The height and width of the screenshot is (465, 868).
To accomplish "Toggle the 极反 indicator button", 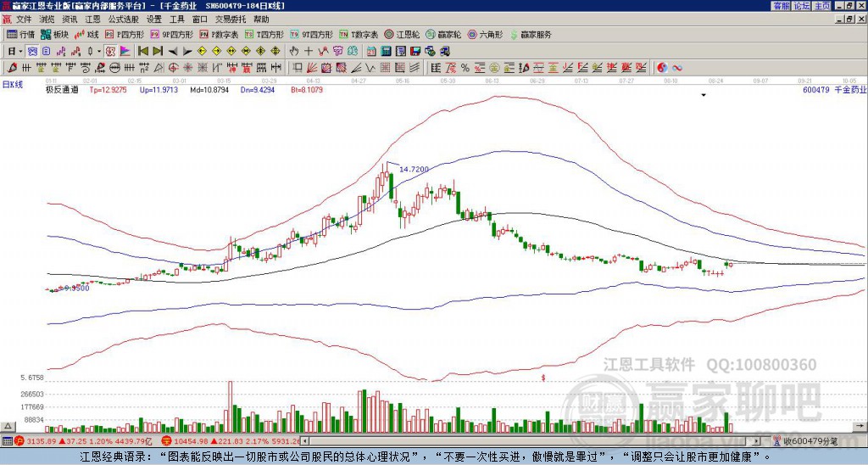I will (x=110, y=52).
